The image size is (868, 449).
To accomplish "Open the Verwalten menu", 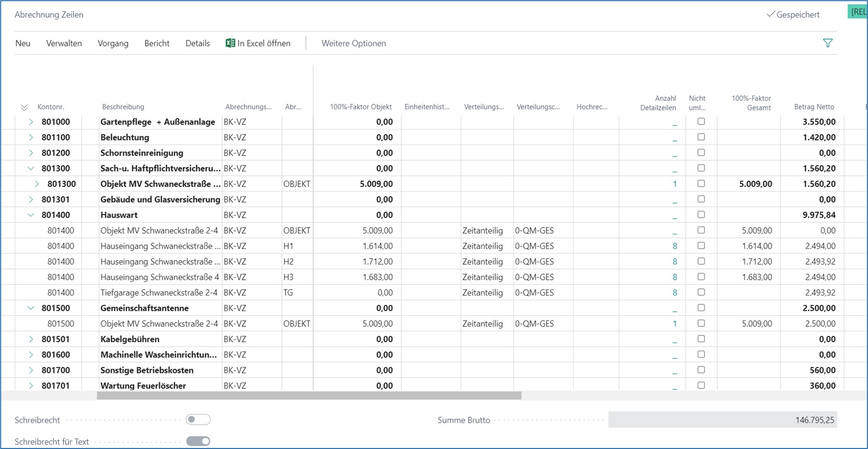I will (64, 43).
